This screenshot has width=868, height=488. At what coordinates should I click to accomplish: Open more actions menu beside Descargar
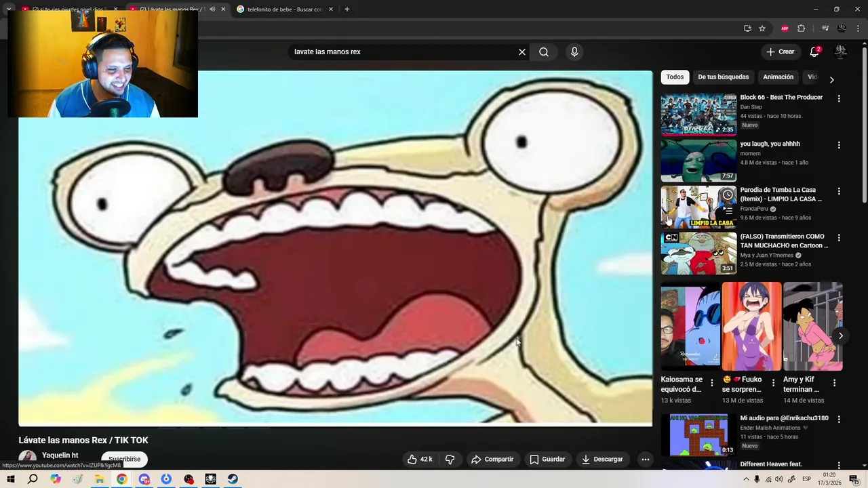click(x=646, y=460)
